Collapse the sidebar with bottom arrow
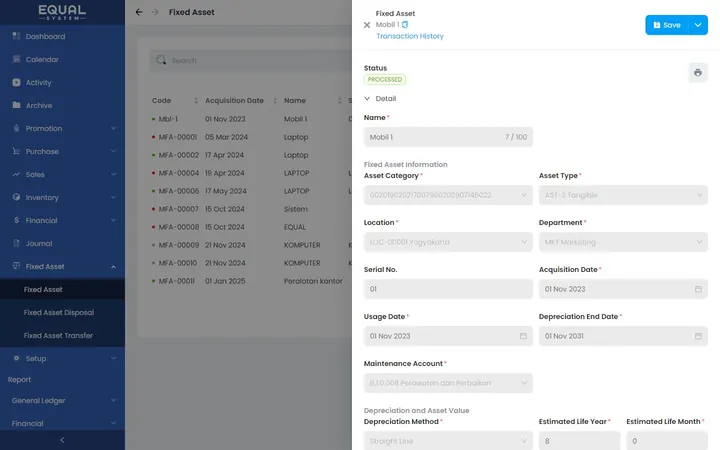 [x=62, y=440]
